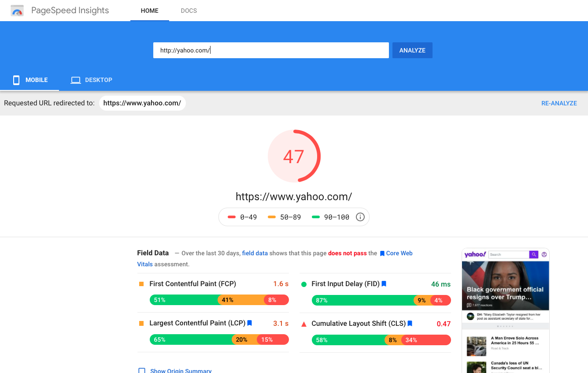This screenshot has height=373, width=588.
Task: Click the PageSpeed Insights logo icon
Action: coord(17,11)
